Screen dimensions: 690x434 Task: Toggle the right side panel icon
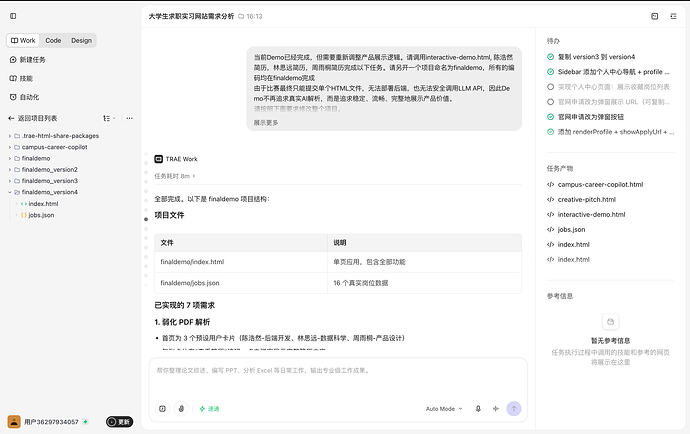(x=673, y=16)
